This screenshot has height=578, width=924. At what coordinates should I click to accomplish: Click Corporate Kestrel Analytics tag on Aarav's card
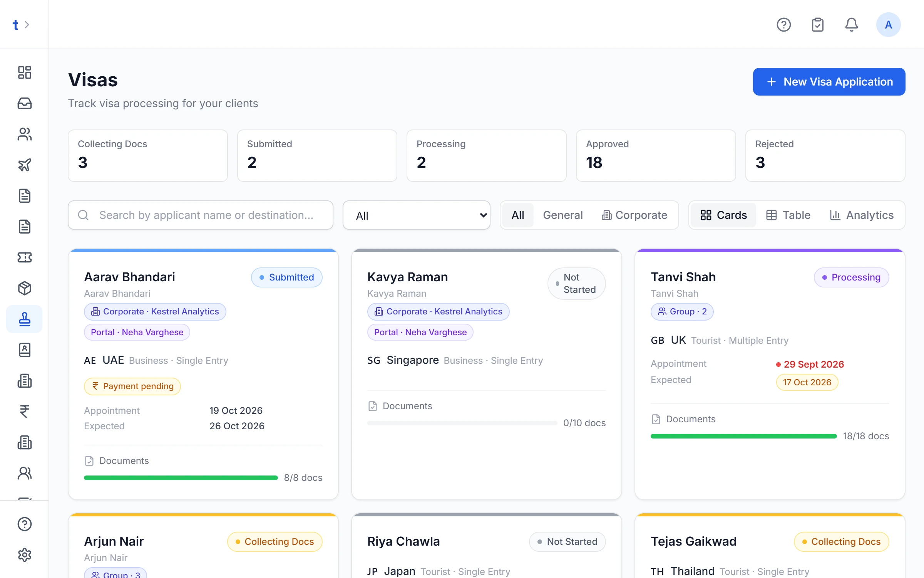click(x=155, y=311)
